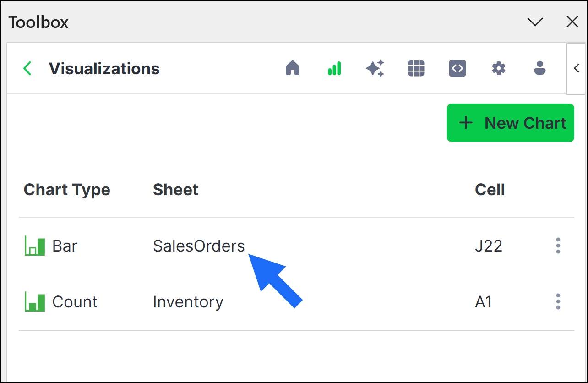Collapse the Toolbox with down chevron

tap(535, 22)
